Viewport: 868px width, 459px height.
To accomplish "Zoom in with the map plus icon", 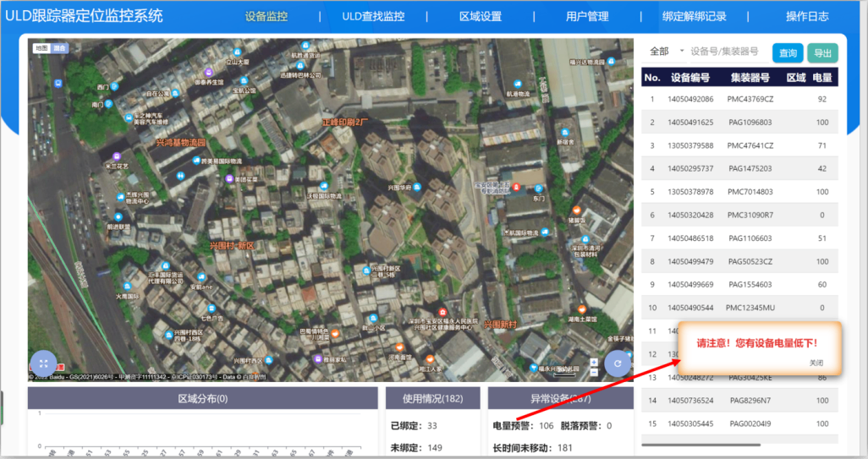I will point(594,363).
